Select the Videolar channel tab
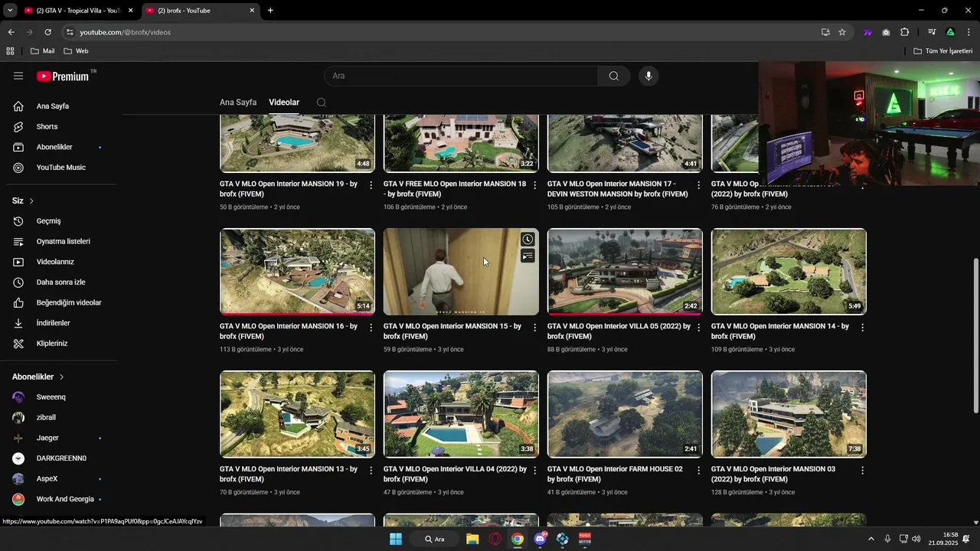Image resolution: width=980 pixels, height=551 pixels. 284,103
